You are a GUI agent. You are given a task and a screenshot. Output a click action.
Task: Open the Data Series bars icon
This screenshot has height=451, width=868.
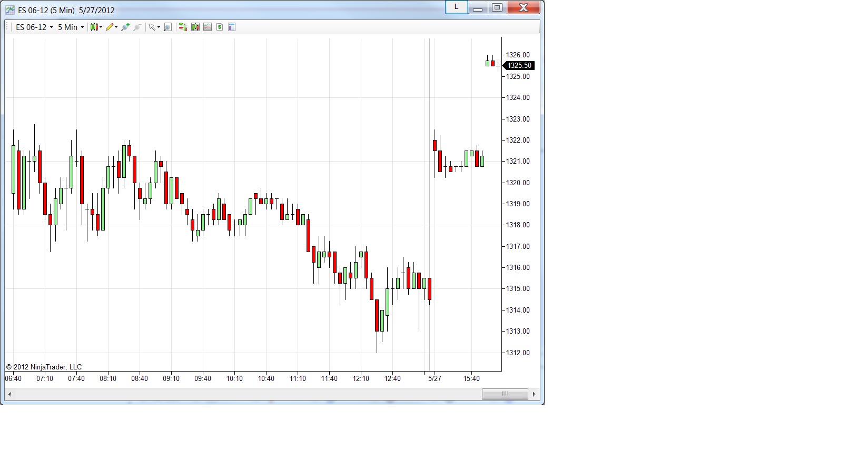[195, 27]
